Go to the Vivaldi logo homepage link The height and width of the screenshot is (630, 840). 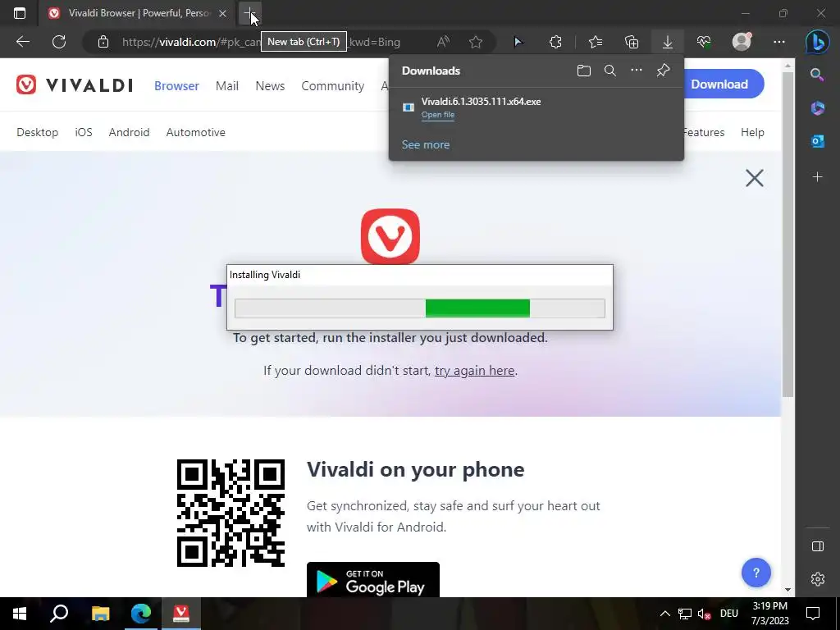[x=75, y=85]
